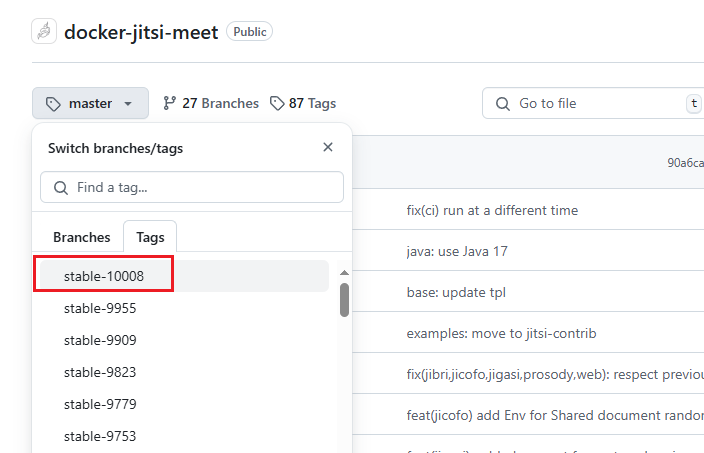This screenshot has height=453, width=704.
Task: Click the docker-jitsi-meet repository avatar icon
Action: [44, 31]
